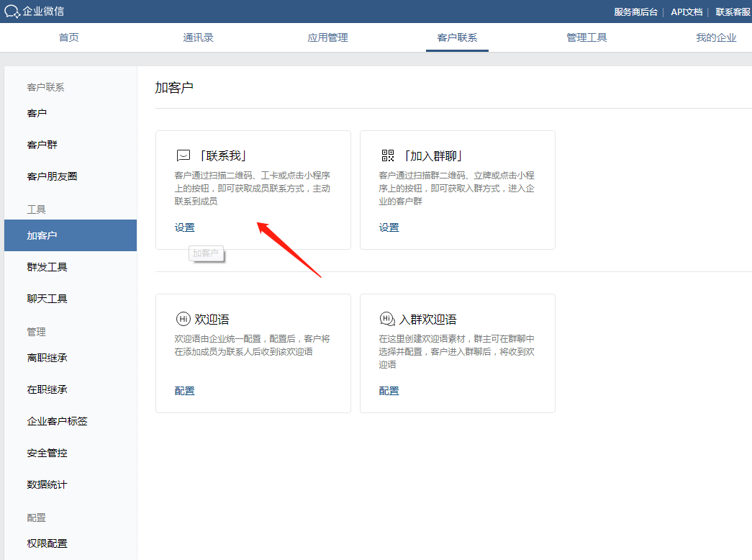Open the API文档 link

click(x=687, y=12)
